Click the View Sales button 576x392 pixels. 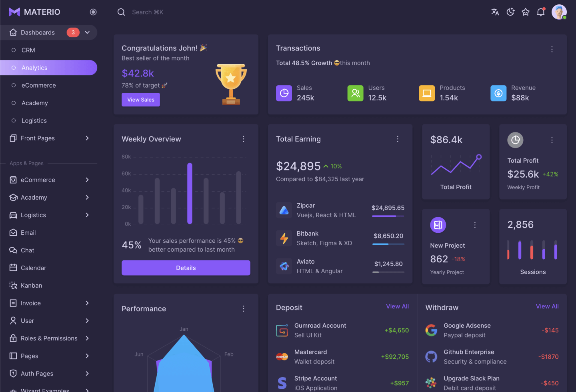pos(141,100)
